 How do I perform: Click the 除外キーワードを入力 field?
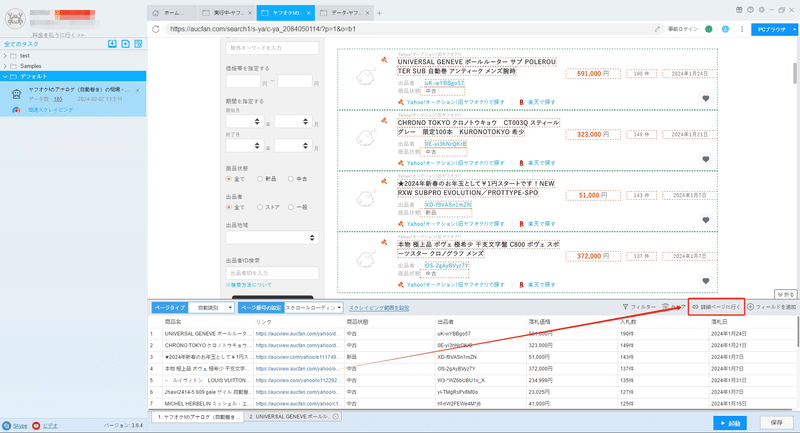point(272,48)
